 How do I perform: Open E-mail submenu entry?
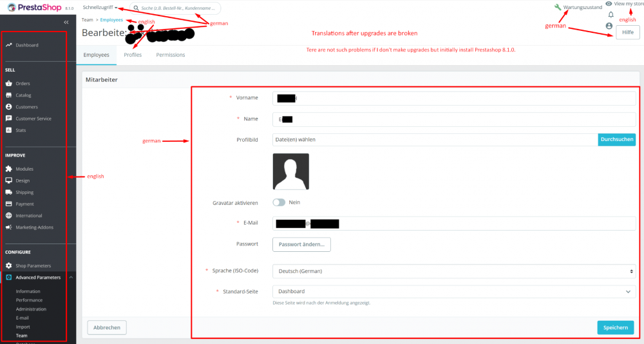pyautogui.click(x=22, y=318)
